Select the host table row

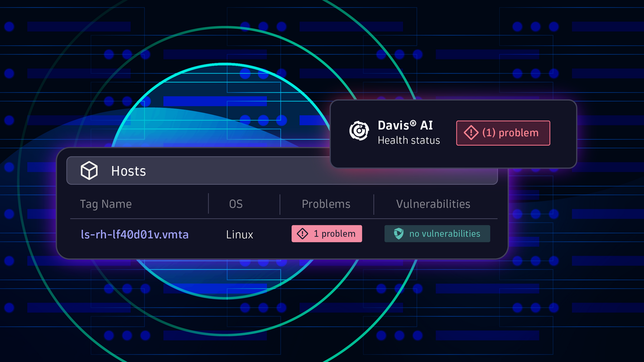282,234
